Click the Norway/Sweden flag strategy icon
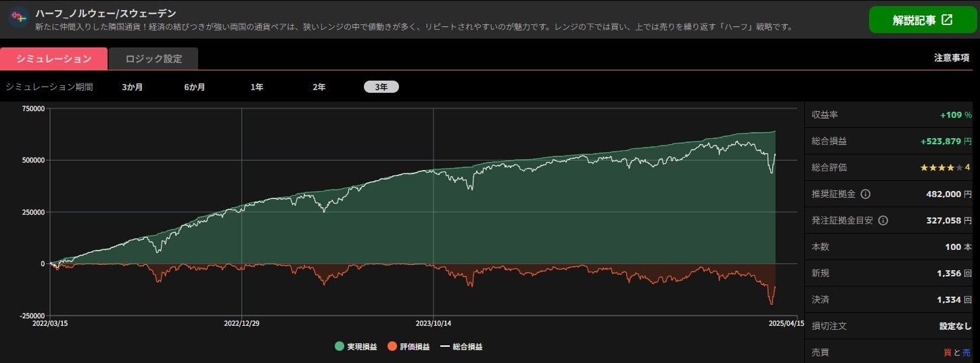Image resolution: width=980 pixels, height=363 pixels. [18, 17]
